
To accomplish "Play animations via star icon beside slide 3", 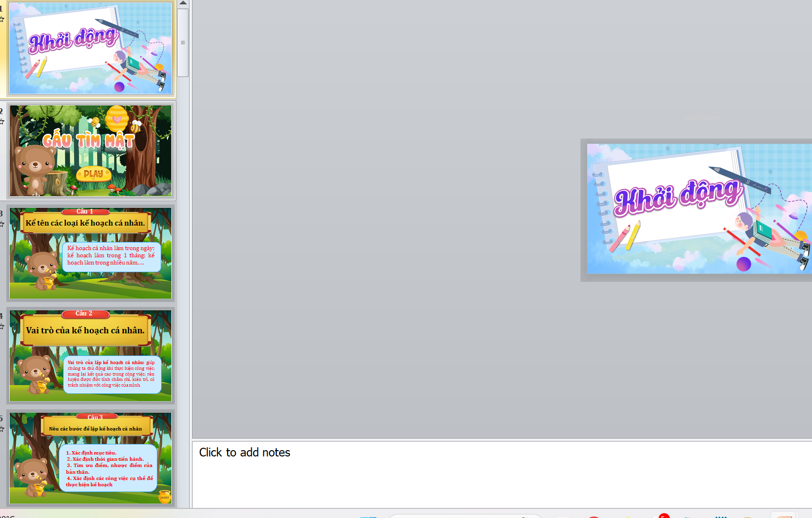I will point(2,224).
